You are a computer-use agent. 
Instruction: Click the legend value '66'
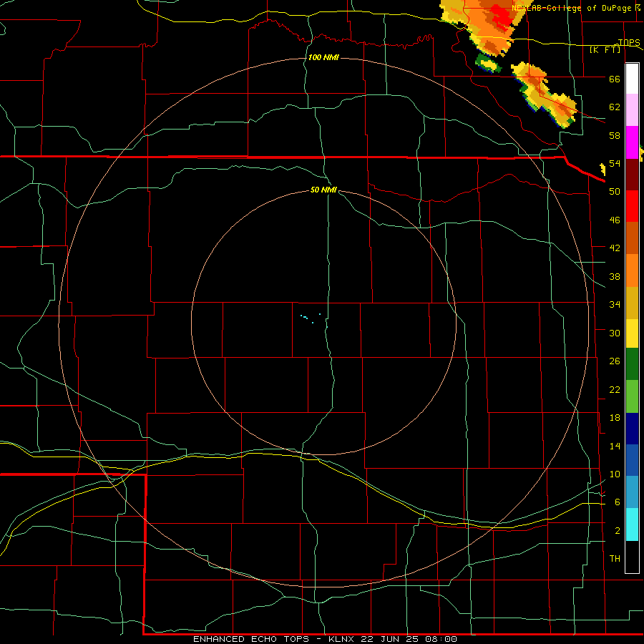tap(615, 79)
